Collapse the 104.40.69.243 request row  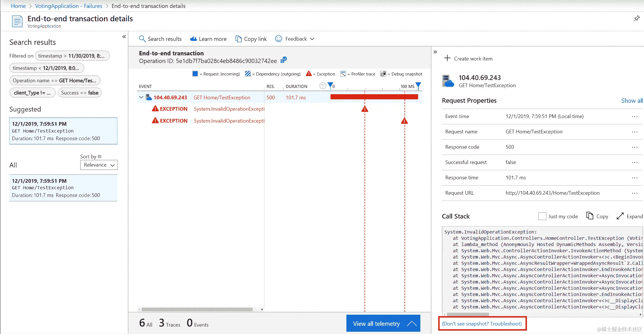[x=141, y=97]
